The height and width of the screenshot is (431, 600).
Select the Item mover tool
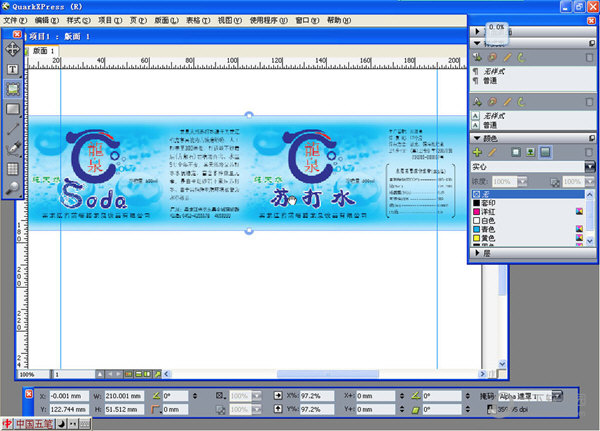click(x=13, y=49)
